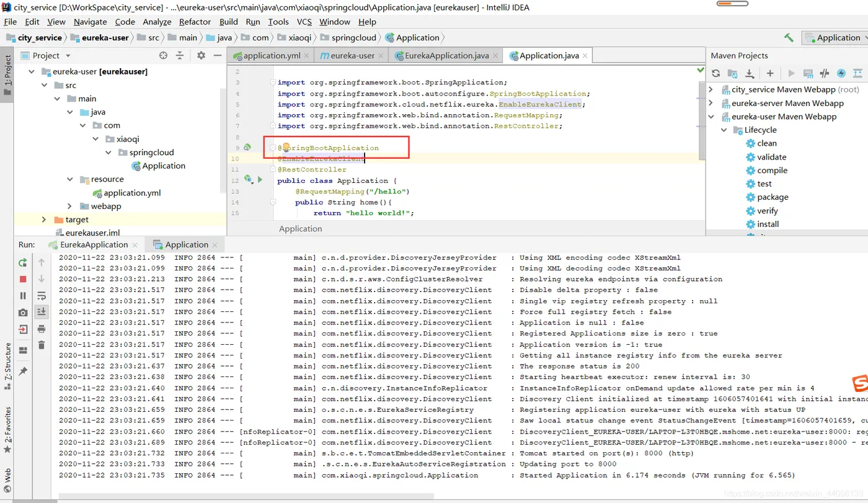Click the run gutter arrow beside class Application
The height and width of the screenshot is (503, 868).
[260, 180]
